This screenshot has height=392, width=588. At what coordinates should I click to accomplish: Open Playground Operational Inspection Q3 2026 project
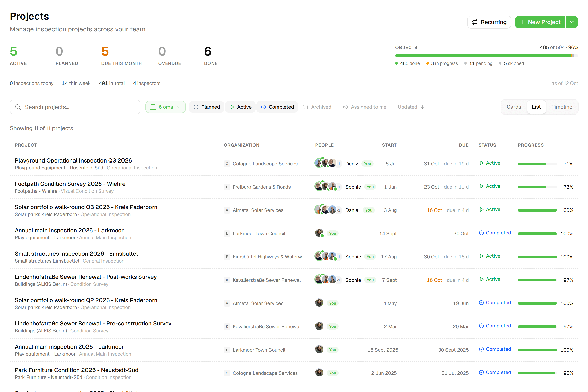click(73, 160)
